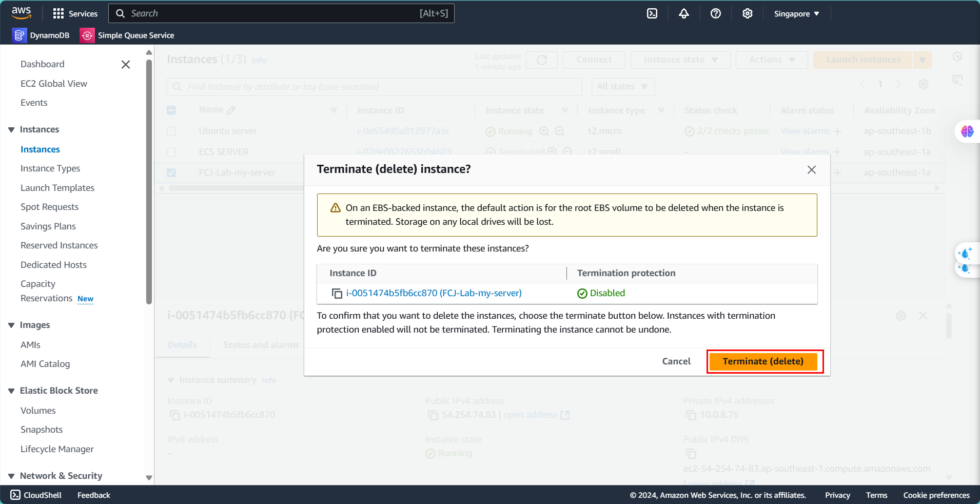Open the help question mark menu

point(716,13)
